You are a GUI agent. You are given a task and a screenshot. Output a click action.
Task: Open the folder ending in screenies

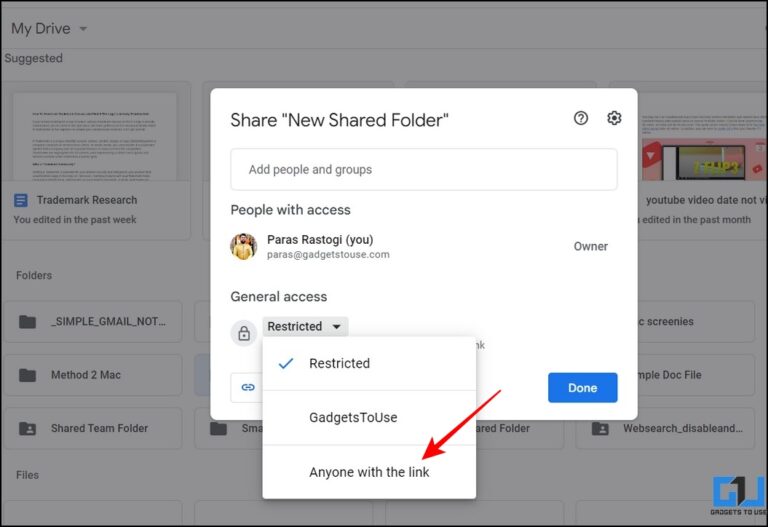click(x=696, y=322)
